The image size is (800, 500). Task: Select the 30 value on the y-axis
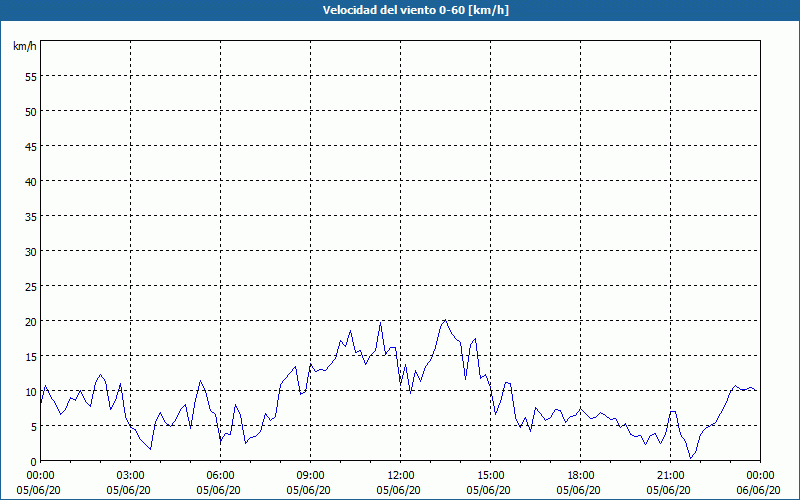[x=31, y=252]
